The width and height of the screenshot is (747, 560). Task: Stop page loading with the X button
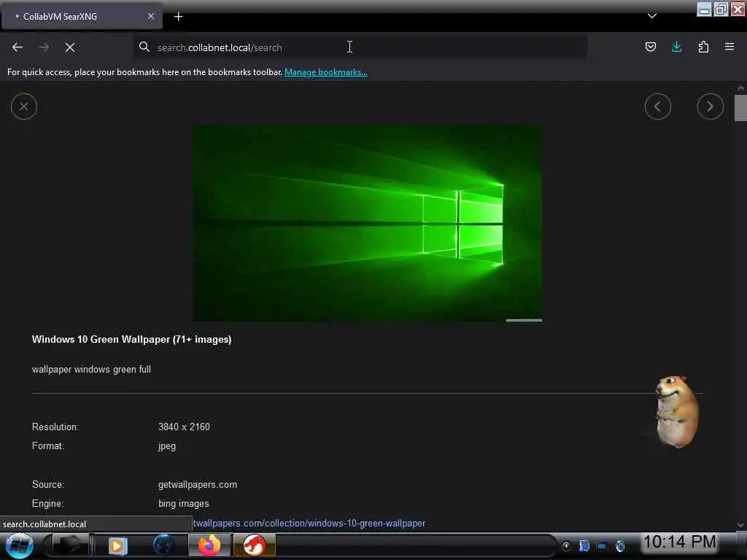click(x=70, y=47)
